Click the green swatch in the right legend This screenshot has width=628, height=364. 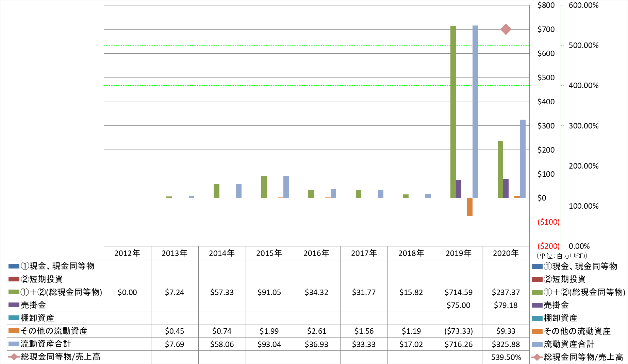[x=537, y=292]
